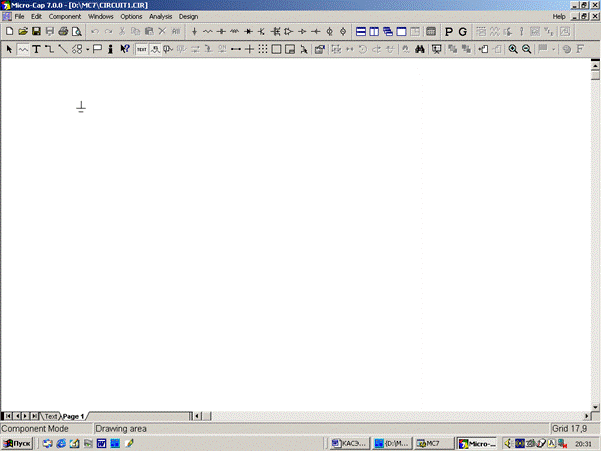Select the Text mode tool
This screenshot has height=451, width=601.
(x=36, y=49)
